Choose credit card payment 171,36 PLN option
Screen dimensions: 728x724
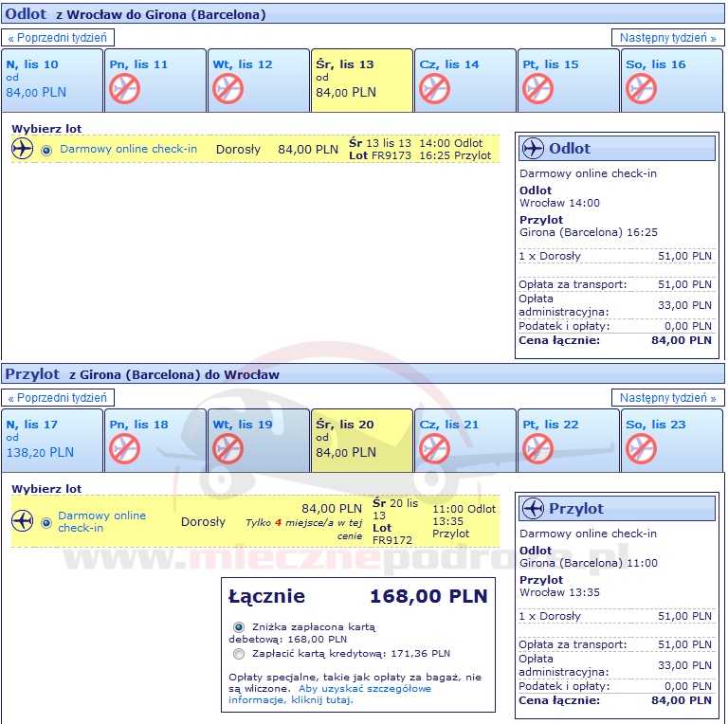tap(239, 654)
